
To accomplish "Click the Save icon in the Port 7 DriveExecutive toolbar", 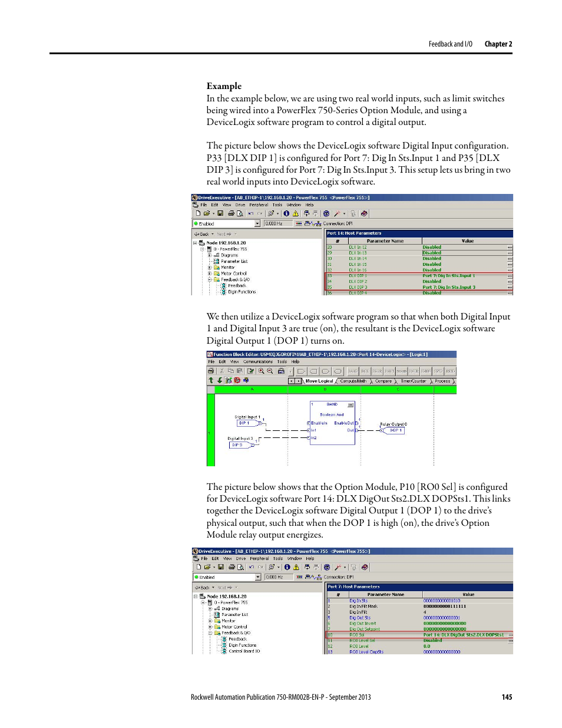I will [x=221, y=567].
